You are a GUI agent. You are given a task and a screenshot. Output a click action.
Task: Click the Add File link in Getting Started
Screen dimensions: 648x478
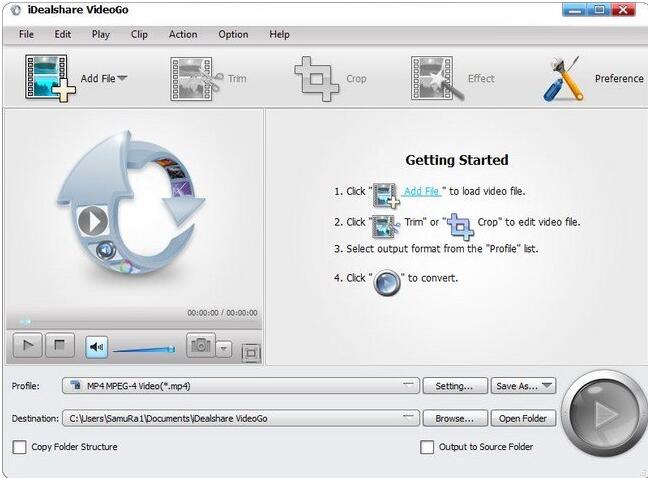[x=422, y=191]
